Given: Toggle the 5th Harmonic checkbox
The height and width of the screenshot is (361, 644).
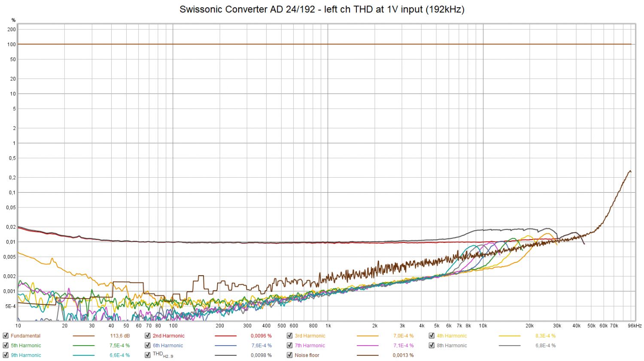Looking at the screenshot, I should pos(6,345).
